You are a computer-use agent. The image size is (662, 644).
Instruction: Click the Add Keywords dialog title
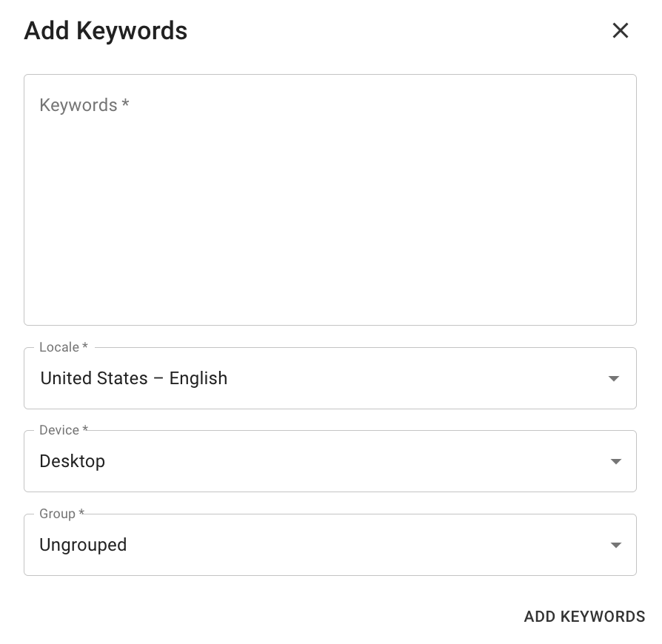(x=106, y=31)
